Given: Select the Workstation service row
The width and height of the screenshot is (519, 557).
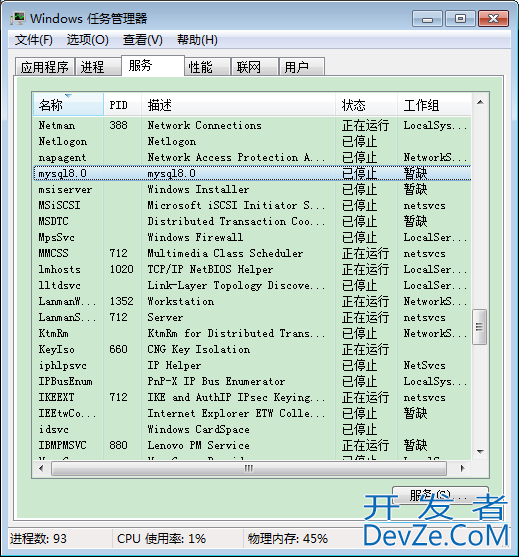Looking at the screenshot, I should 252,301.
